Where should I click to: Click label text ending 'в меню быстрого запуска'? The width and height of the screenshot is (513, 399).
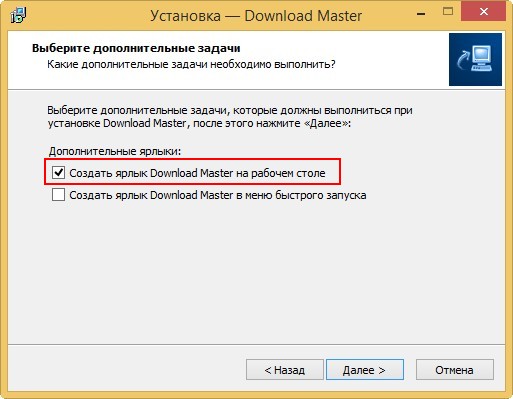[x=218, y=195]
